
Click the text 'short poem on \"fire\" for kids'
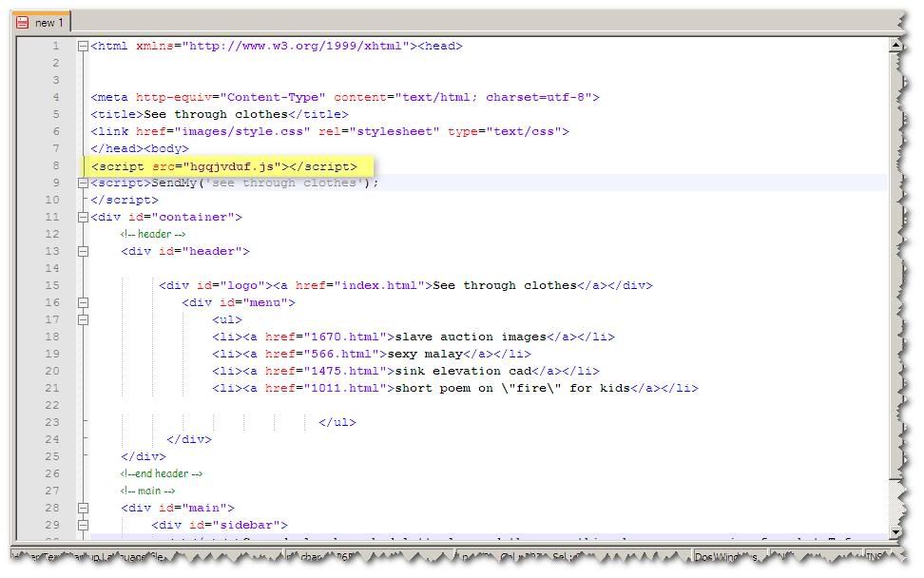click(x=512, y=388)
